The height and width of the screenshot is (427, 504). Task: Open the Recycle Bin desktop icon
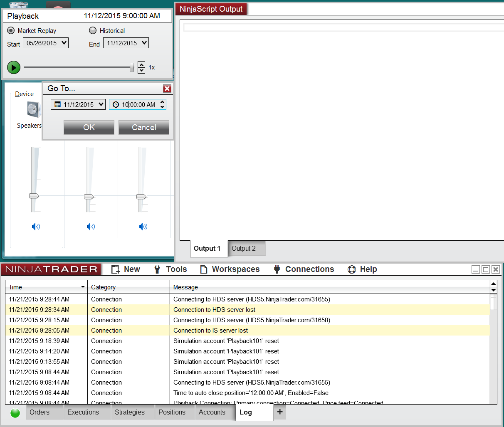point(18,5)
